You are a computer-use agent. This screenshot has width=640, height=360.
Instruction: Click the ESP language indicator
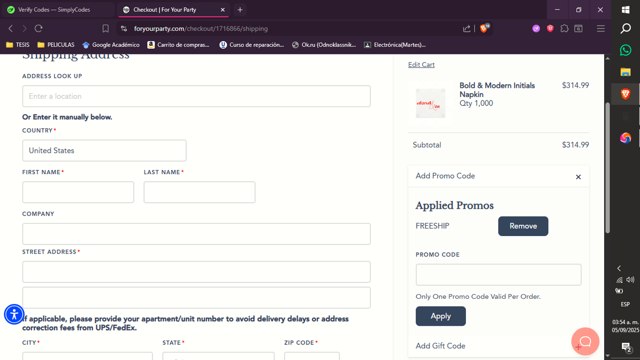coord(625,304)
